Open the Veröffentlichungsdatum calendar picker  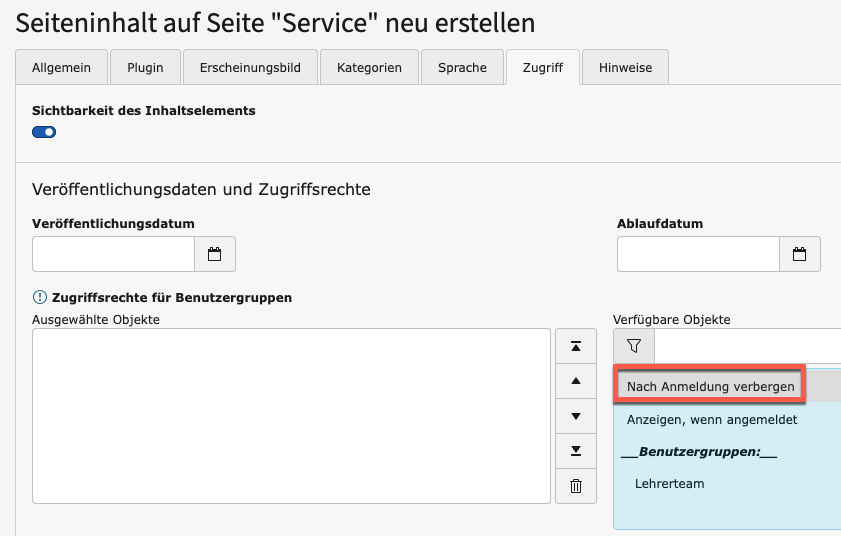tap(215, 254)
